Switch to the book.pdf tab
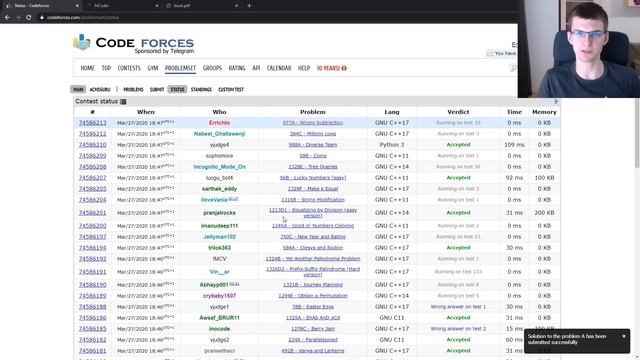 (x=202, y=6)
